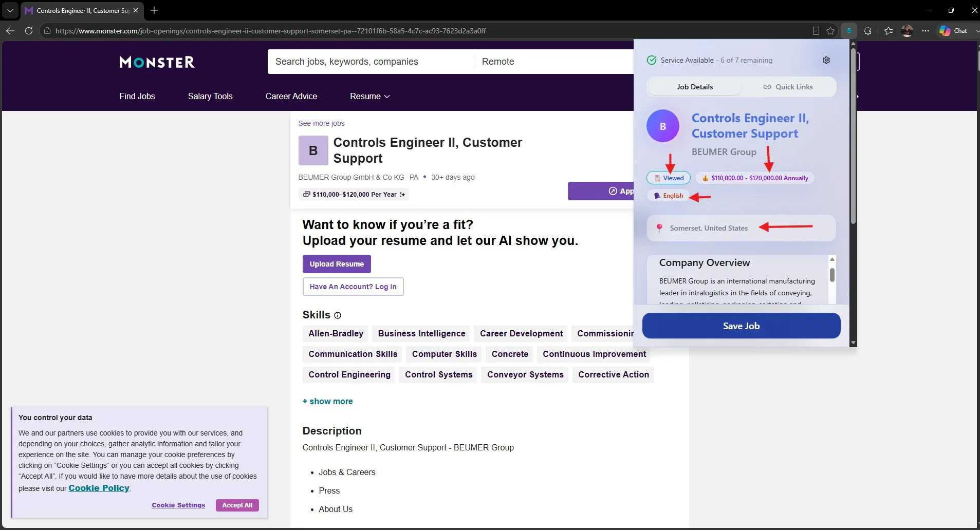This screenshot has height=530, width=980.
Task: Select the Communication Skills chip
Action: click(x=353, y=354)
